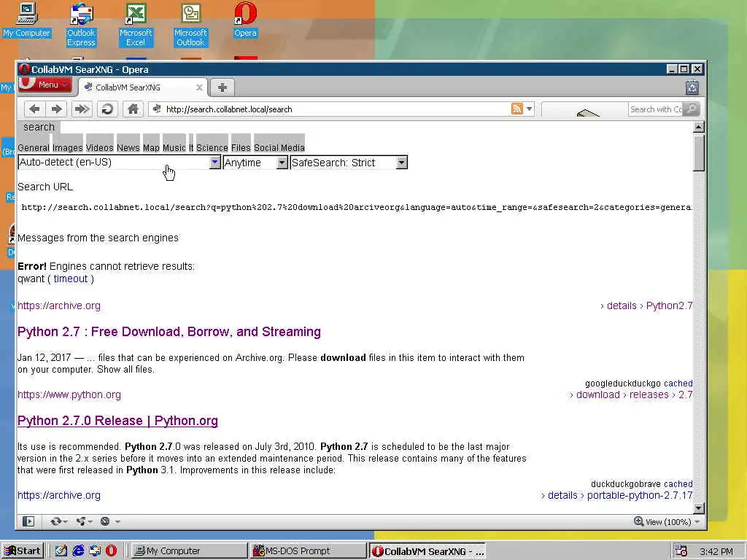Open the address bar history dropdown arrow

[x=529, y=109]
